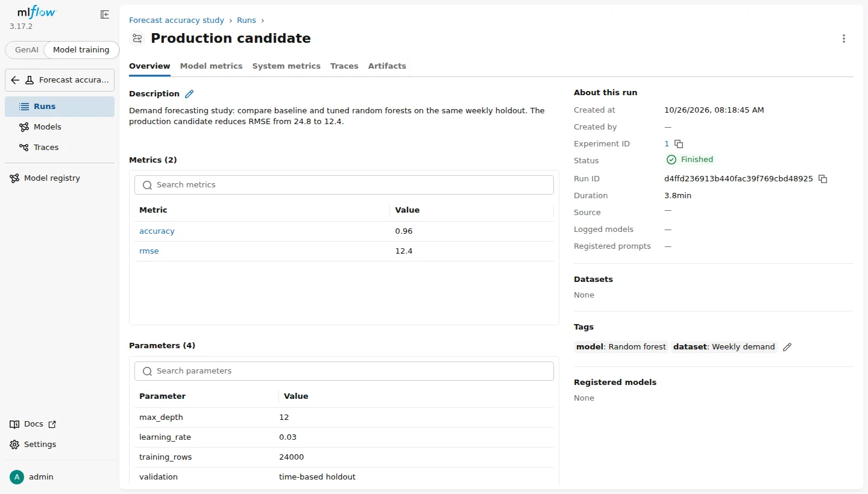Collapse the sidebar with the toggle icon

point(105,14)
